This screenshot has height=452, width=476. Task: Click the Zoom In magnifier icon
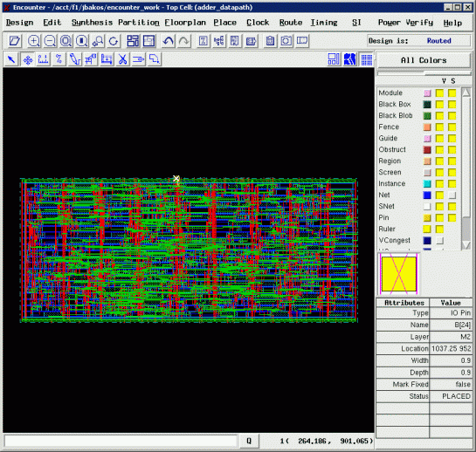click(x=34, y=41)
